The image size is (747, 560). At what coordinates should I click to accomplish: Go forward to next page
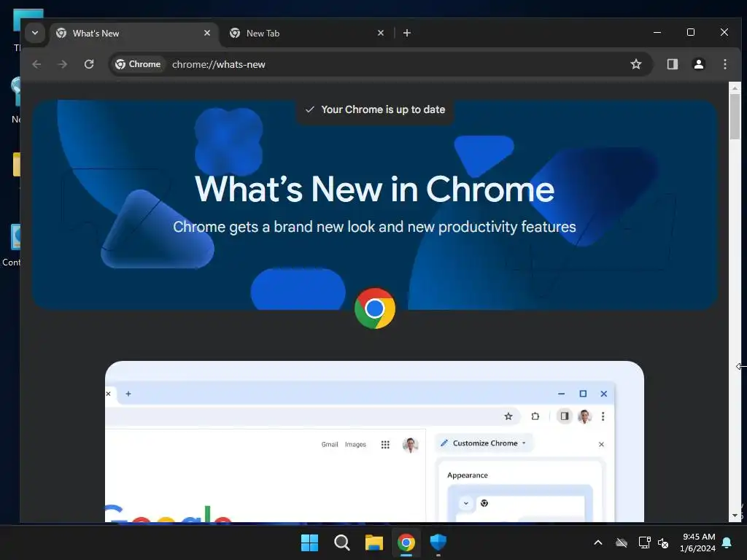(x=63, y=64)
